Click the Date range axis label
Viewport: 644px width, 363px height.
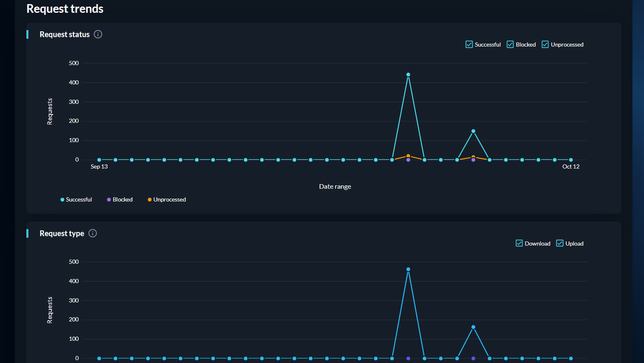[335, 186]
